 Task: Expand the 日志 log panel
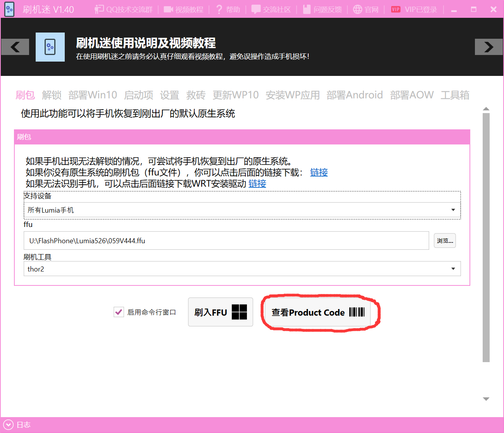(8, 425)
